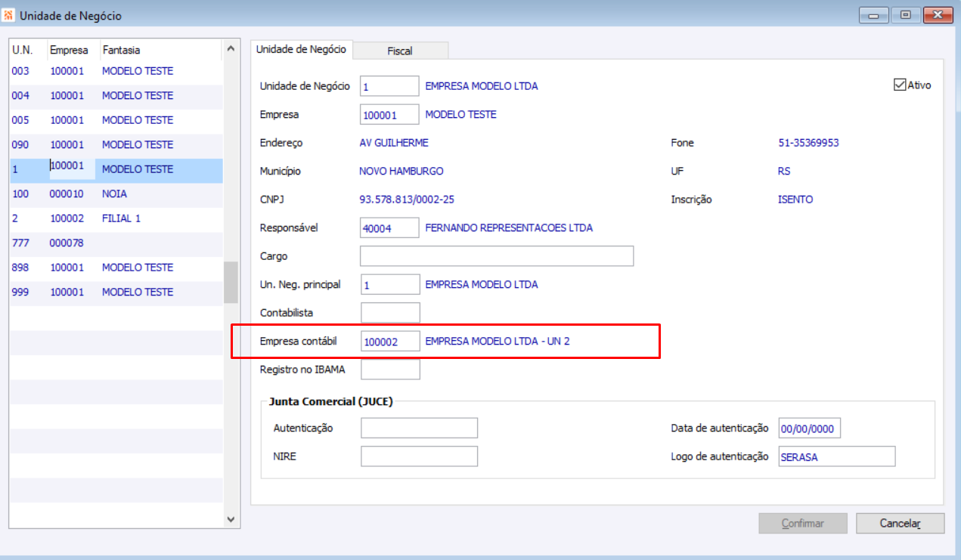The width and height of the screenshot is (961, 560).
Task: Click the CNPJ value 93.578.813/0002-25
Action: coord(407,200)
